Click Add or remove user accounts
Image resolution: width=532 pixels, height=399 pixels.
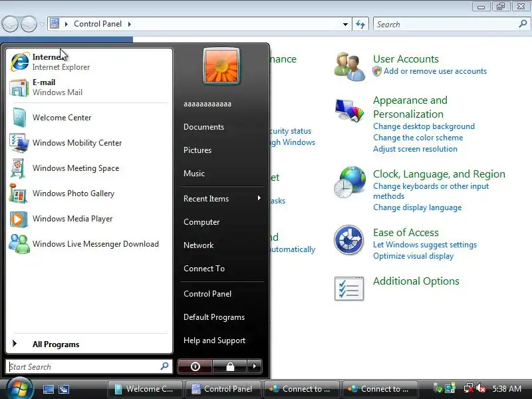435,71
